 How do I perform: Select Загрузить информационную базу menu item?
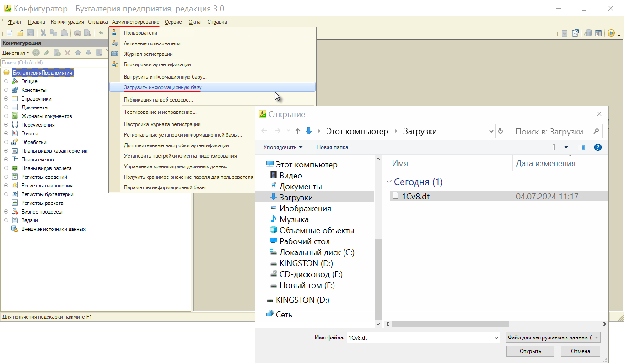[212, 87]
